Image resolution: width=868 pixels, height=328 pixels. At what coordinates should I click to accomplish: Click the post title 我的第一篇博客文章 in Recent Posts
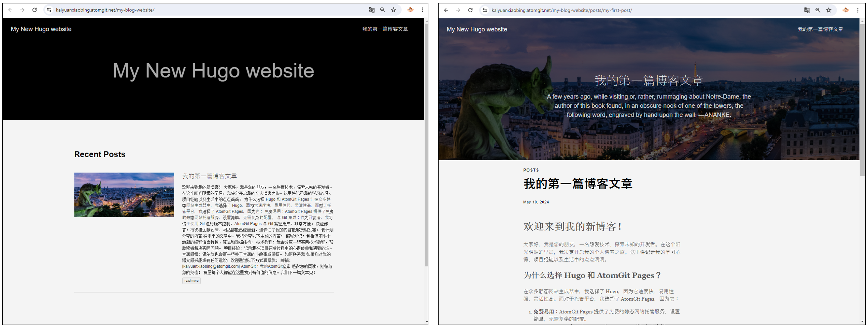click(x=209, y=176)
